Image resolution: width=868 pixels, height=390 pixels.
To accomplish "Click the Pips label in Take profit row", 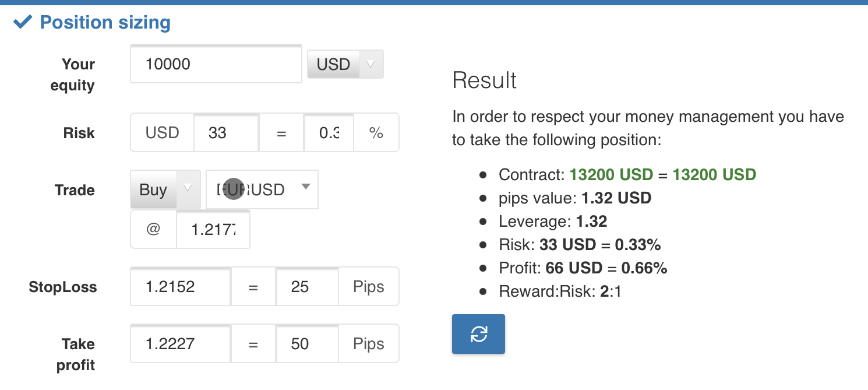I will pos(369,344).
